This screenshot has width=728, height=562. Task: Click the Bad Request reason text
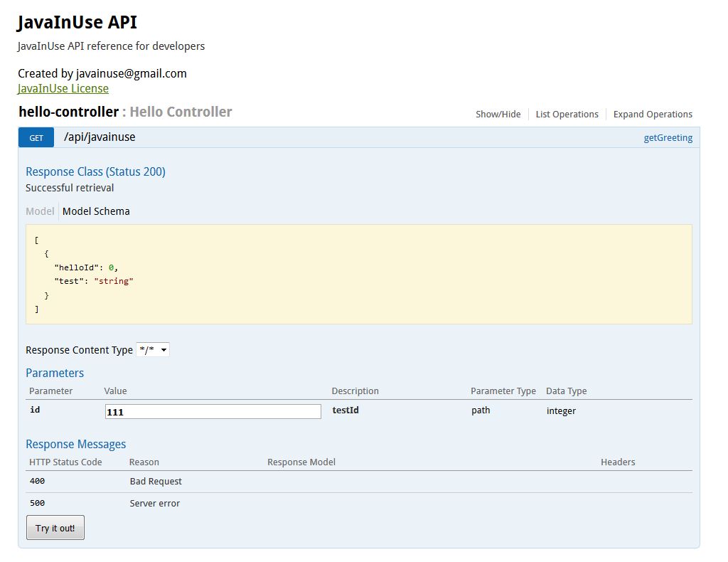tap(156, 481)
